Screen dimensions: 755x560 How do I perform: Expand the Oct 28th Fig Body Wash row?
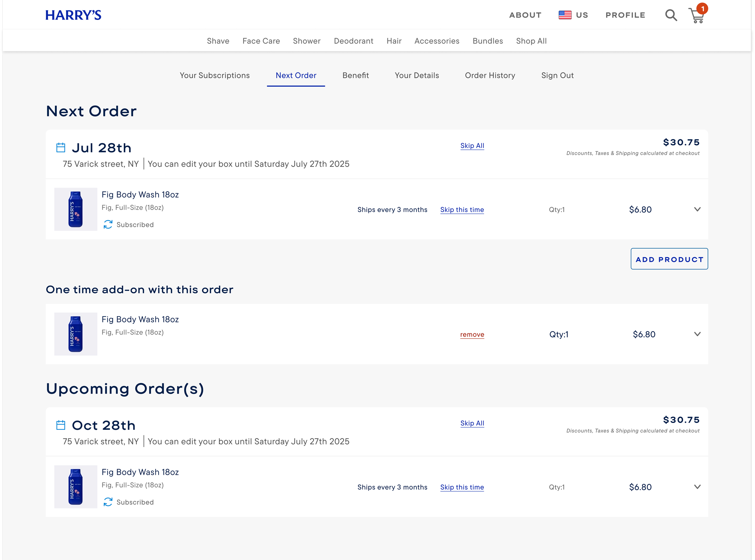pos(697,487)
